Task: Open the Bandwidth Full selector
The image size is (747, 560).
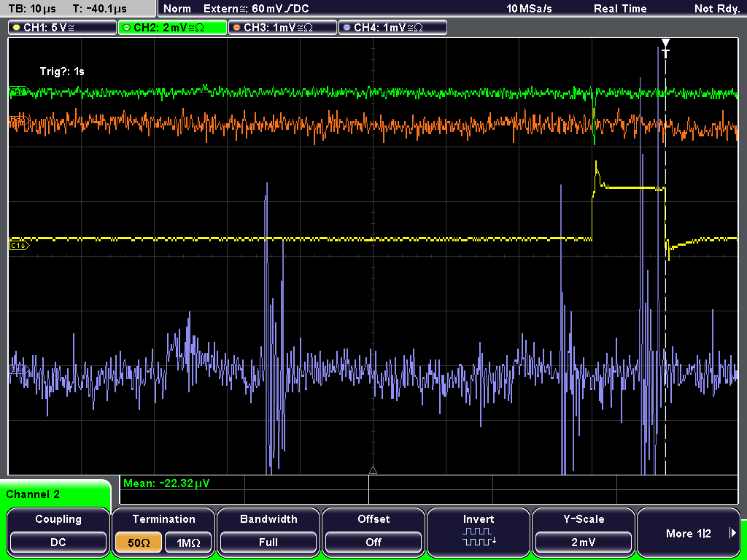Action: (x=268, y=542)
